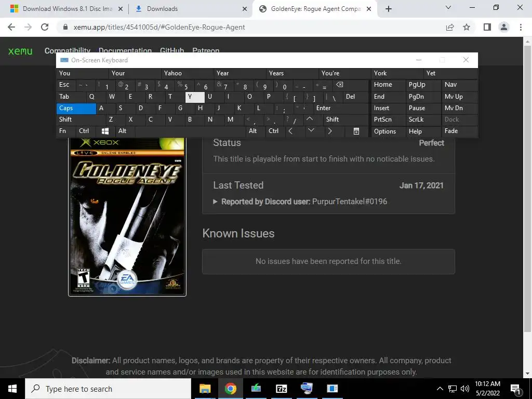Toggle the left Shift key
532x399 pixels.
coord(81,119)
